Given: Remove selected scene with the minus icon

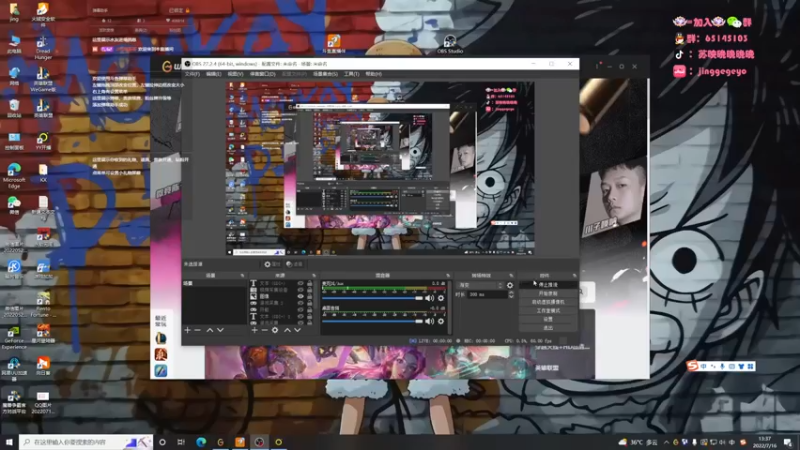Looking at the screenshot, I should coord(197,330).
